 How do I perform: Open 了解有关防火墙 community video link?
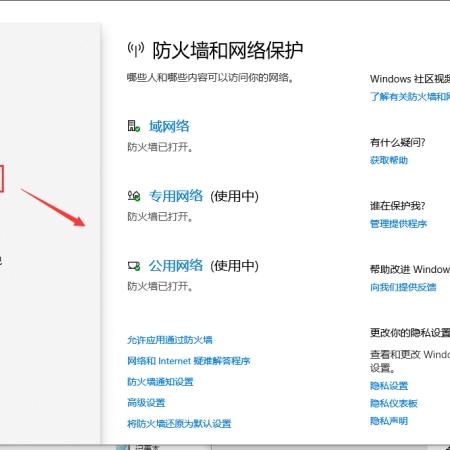(410, 97)
